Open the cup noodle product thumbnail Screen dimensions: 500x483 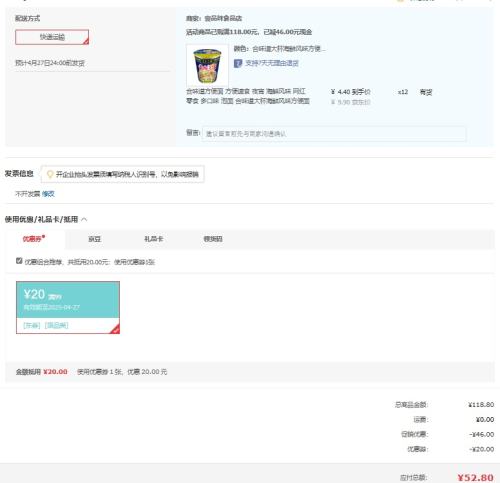207,65
